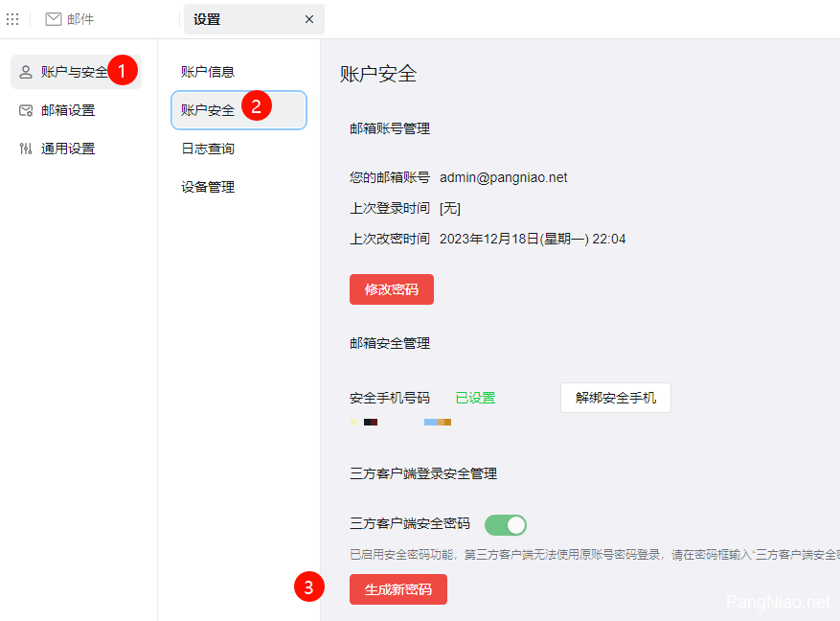Click the admin@pangniao.net email address
The image size is (840, 621).
coord(503,177)
